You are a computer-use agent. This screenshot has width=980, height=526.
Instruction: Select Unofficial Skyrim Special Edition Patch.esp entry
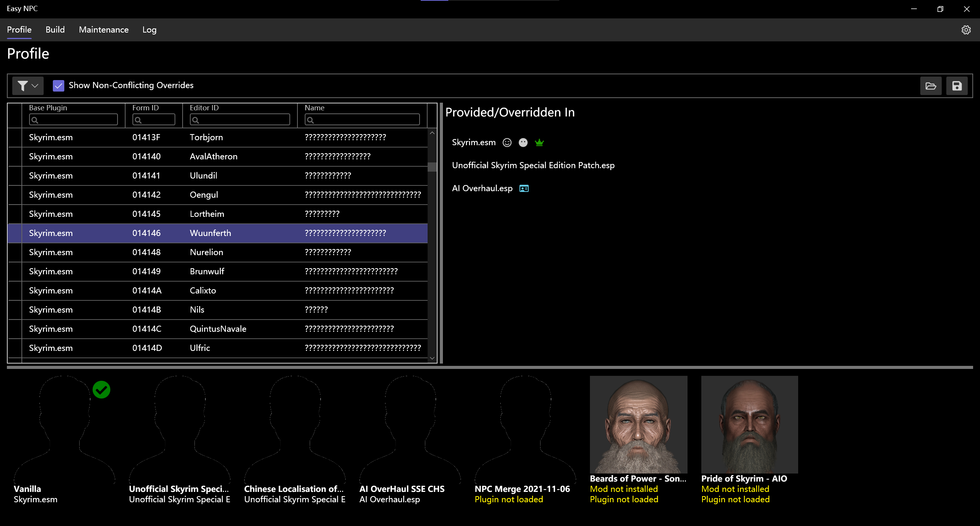point(533,166)
